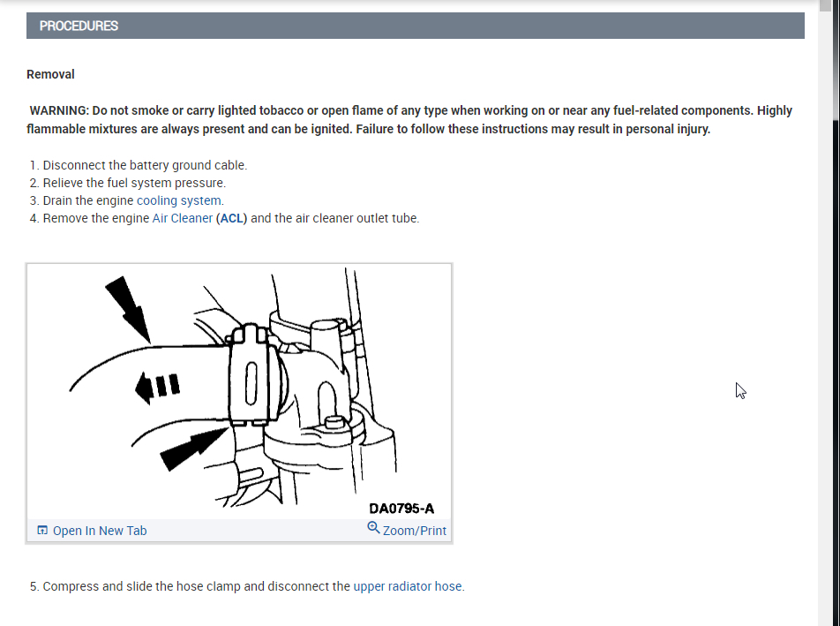Click the Removal heading
The image size is (840, 626).
tap(50, 74)
